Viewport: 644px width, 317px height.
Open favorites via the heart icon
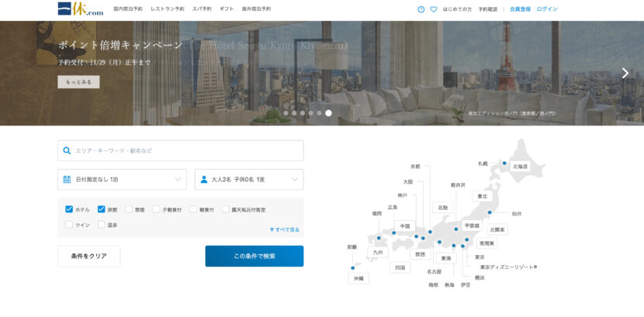(x=433, y=9)
